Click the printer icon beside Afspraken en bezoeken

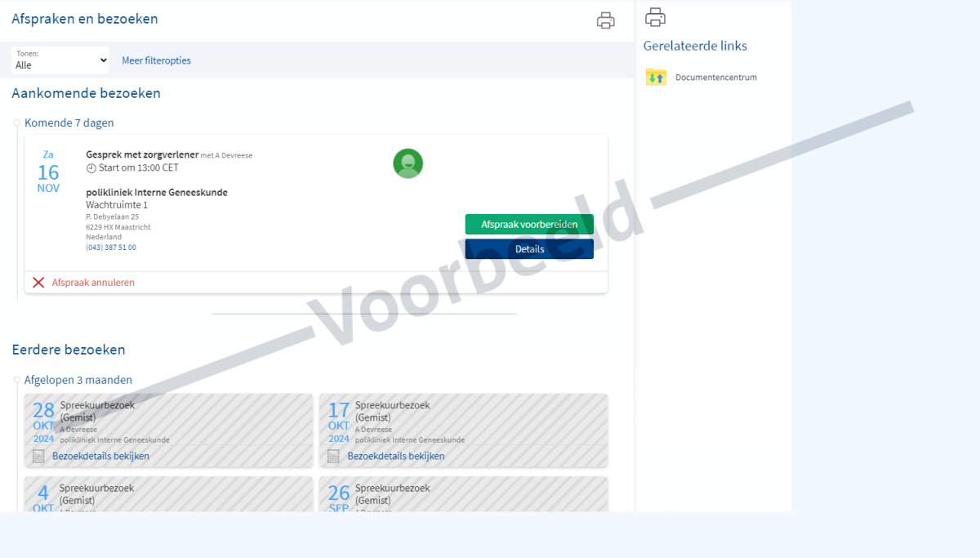pos(605,20)
